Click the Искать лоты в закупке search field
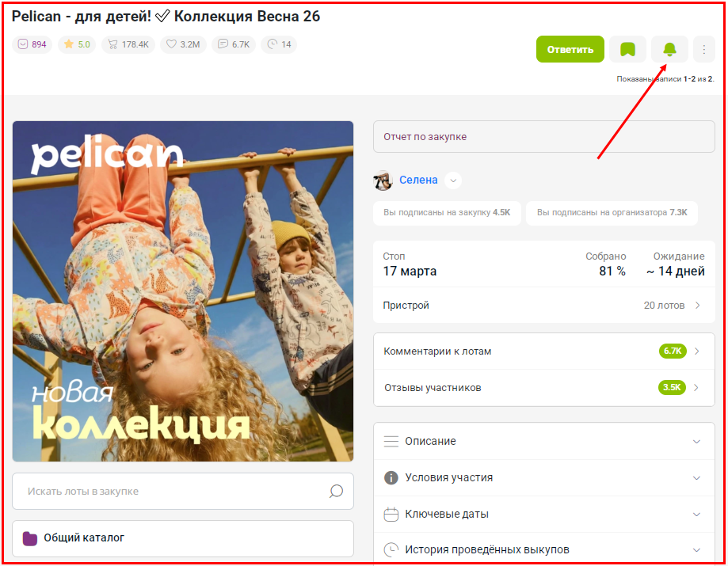The height and width of the screenshot is (566, 728). (183, 492)
